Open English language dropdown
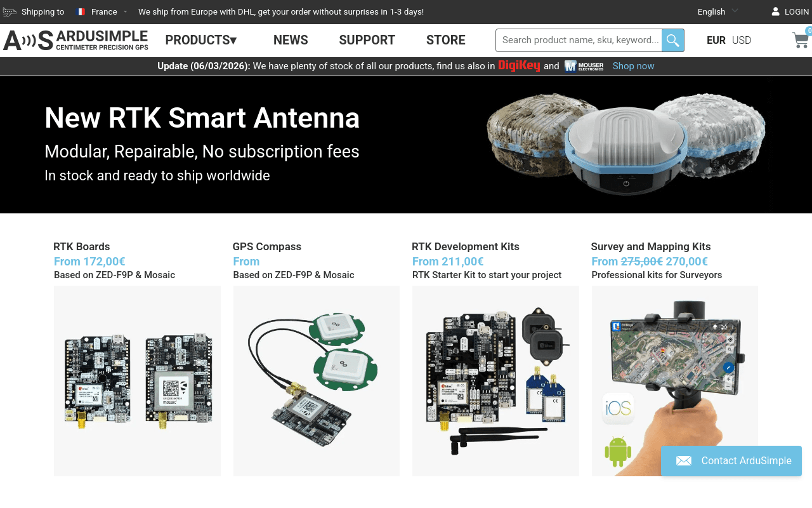 (x=717, y=11)
